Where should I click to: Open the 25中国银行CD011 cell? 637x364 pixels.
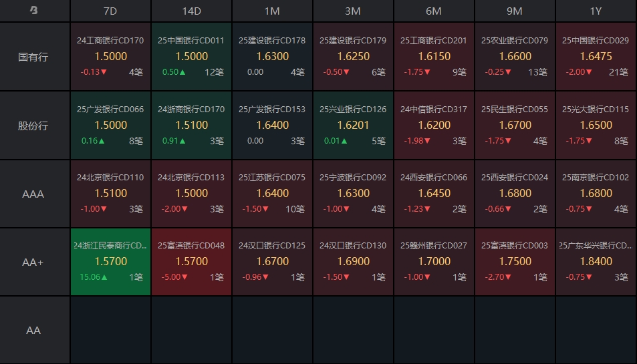191,56
